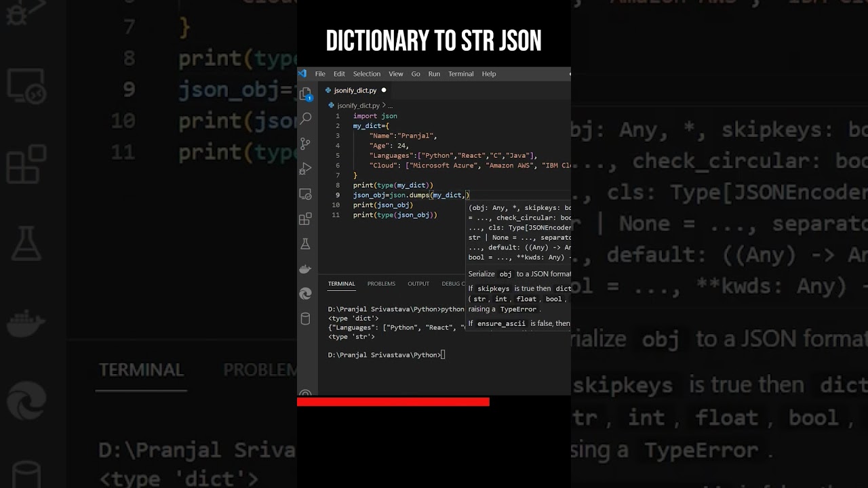Viewport: 868px width, 488px height.
Task: Open the database cylinder view icon
Action: (306, 319)
